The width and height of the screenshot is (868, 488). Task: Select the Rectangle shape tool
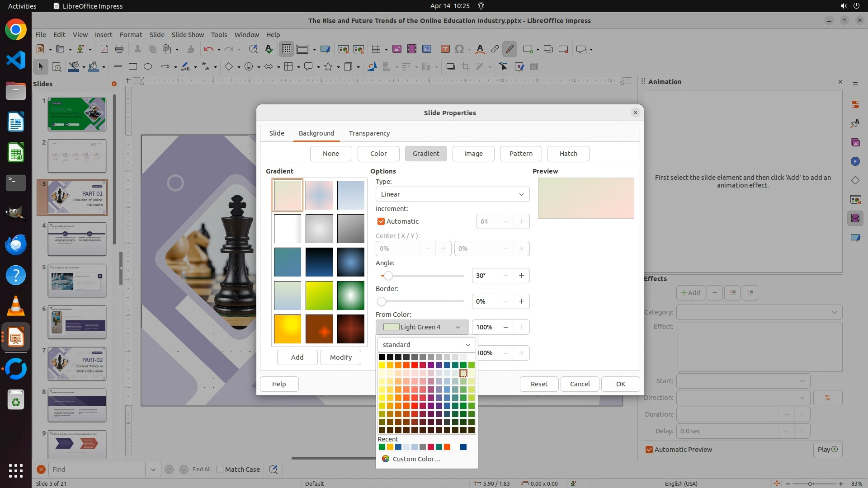click(x=133, y=67)
